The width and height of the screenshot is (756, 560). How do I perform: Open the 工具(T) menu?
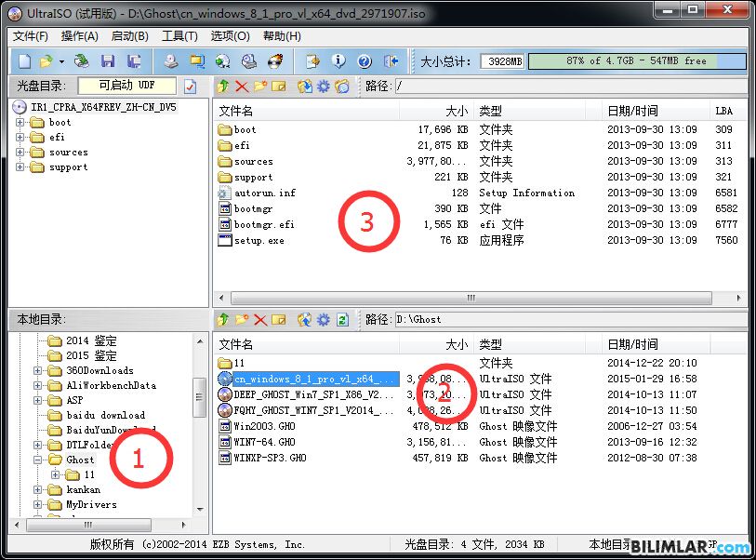[x=179, y=36]
